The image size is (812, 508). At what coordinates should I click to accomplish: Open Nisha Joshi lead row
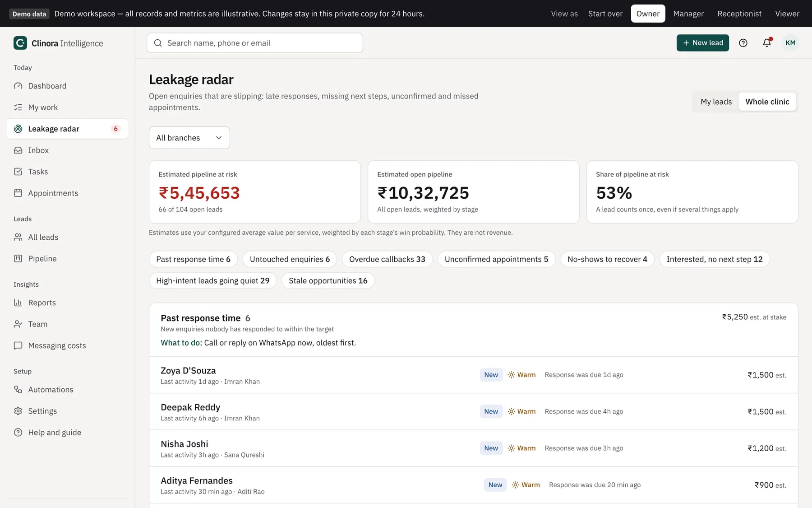click(x=473, y=448)
